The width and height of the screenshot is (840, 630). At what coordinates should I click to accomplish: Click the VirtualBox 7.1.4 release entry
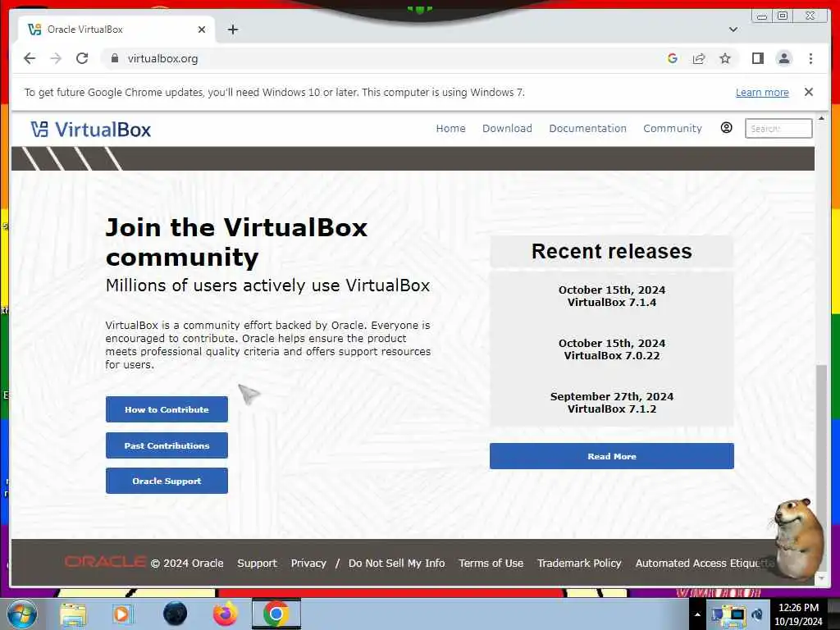pyautogui.click(x=612, y=295)
